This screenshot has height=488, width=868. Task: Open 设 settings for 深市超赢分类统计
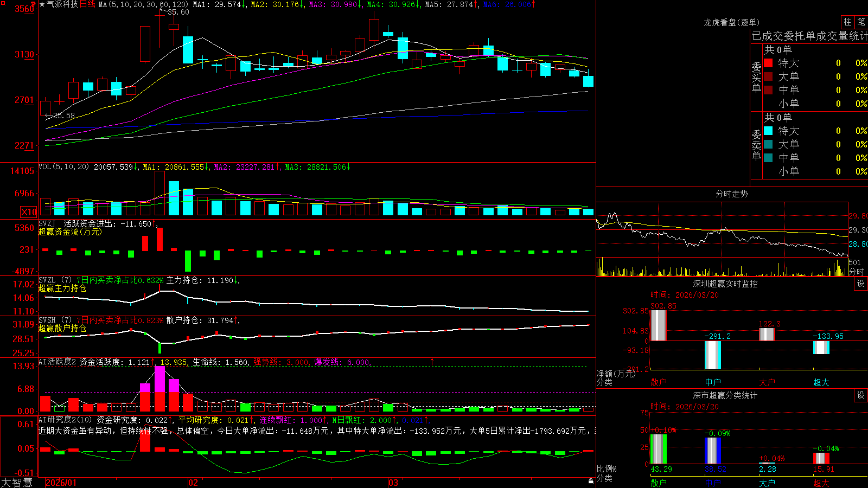pos(861,395)
